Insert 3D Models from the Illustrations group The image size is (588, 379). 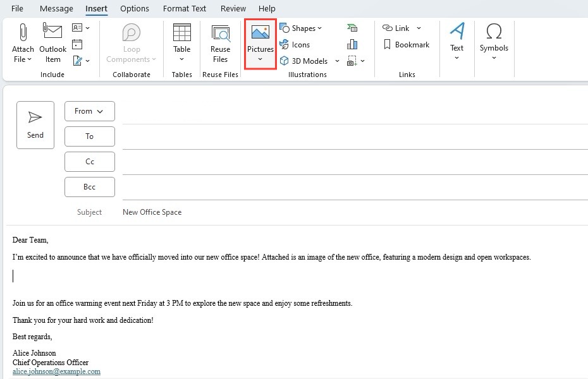(x=305, y=61)
